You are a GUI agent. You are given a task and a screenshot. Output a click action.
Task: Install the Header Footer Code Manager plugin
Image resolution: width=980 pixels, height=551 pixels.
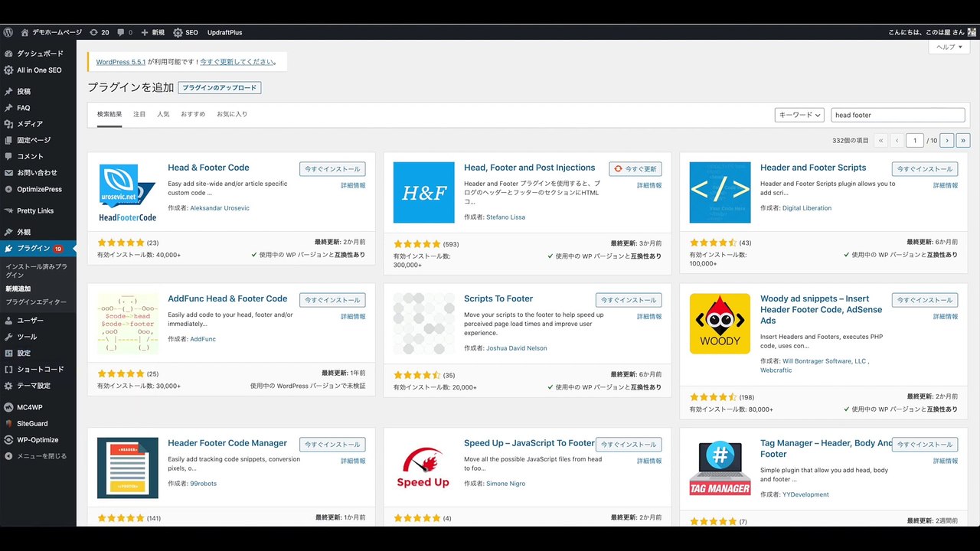pyautogui.click(x=332, y=445)
